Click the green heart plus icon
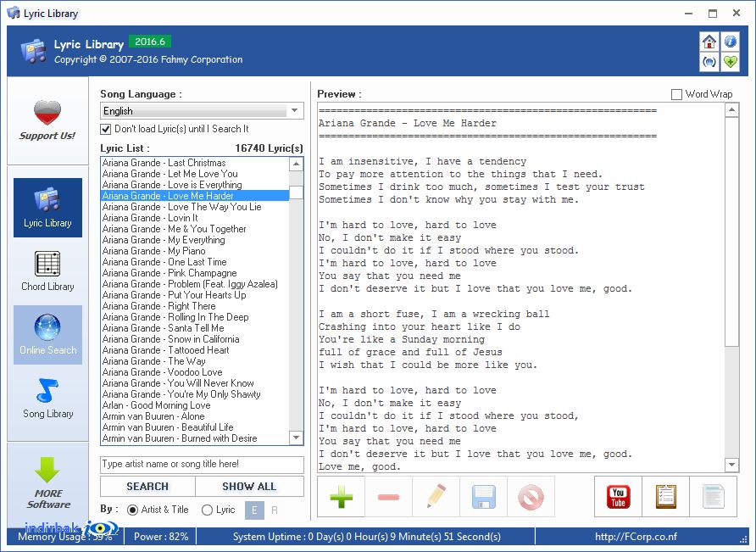 [x=731, y=62]
